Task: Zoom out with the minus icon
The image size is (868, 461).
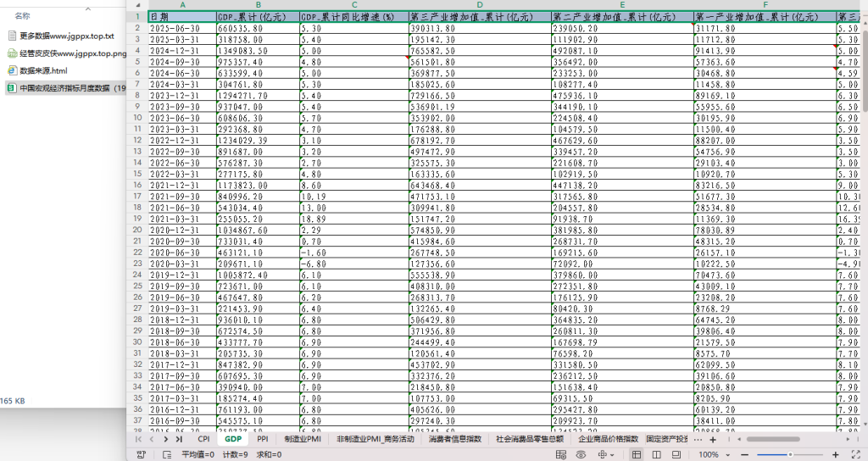Action: pos(744,454)
